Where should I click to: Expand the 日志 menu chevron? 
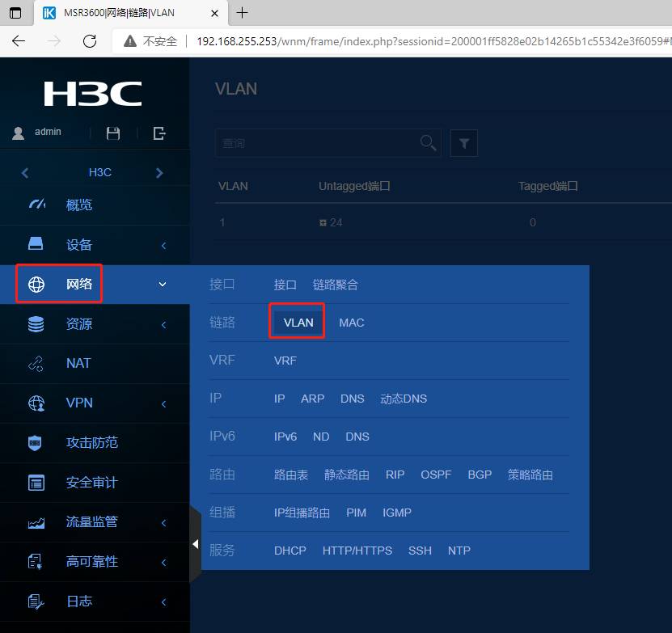[x=163, y=601]
